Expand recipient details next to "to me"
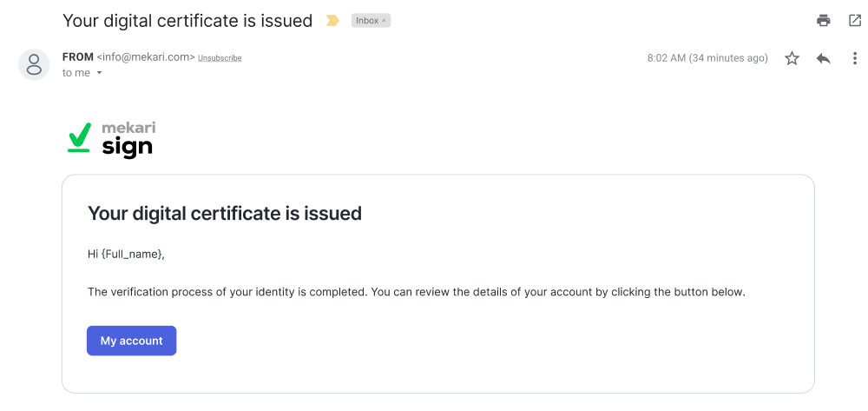 click(x=99, y=73)
